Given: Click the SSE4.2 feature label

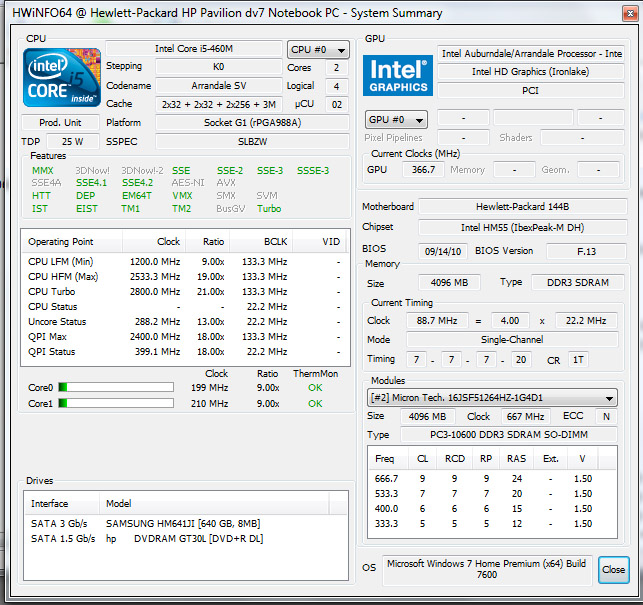Looking at the screenshot, I should pyautogui.click(x=137, y=183).
